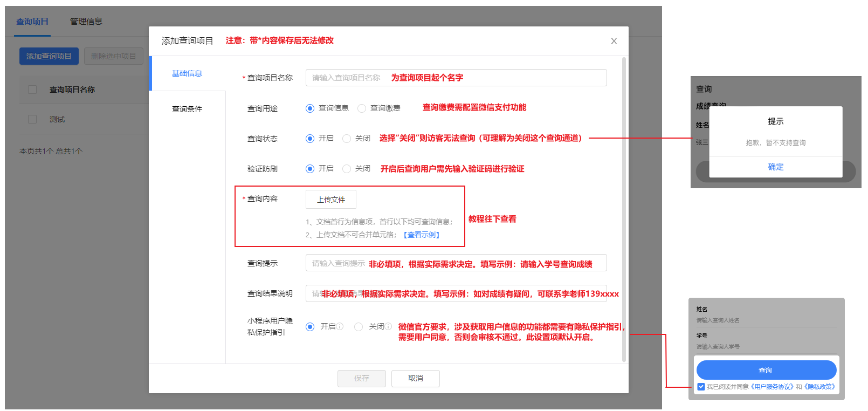Switch to the 查询条件 side tab
Viewport: 868px width, 411px height.
tap(187, 109)
